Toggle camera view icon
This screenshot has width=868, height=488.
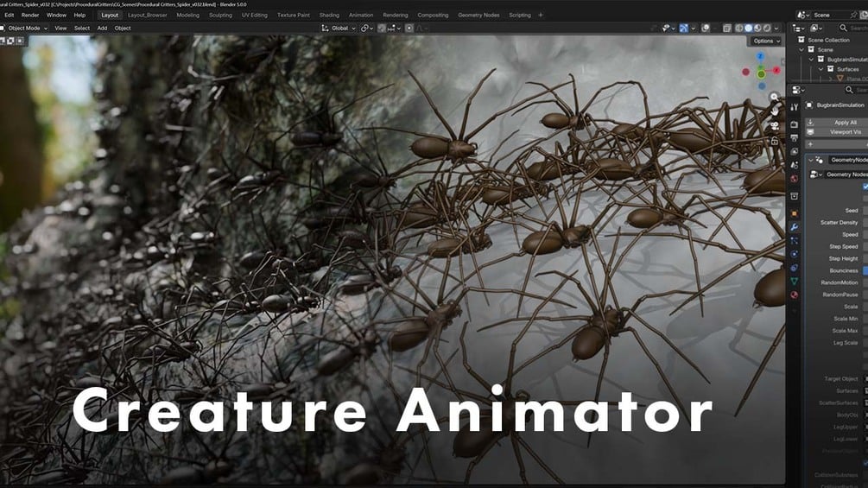click(775, 127)
